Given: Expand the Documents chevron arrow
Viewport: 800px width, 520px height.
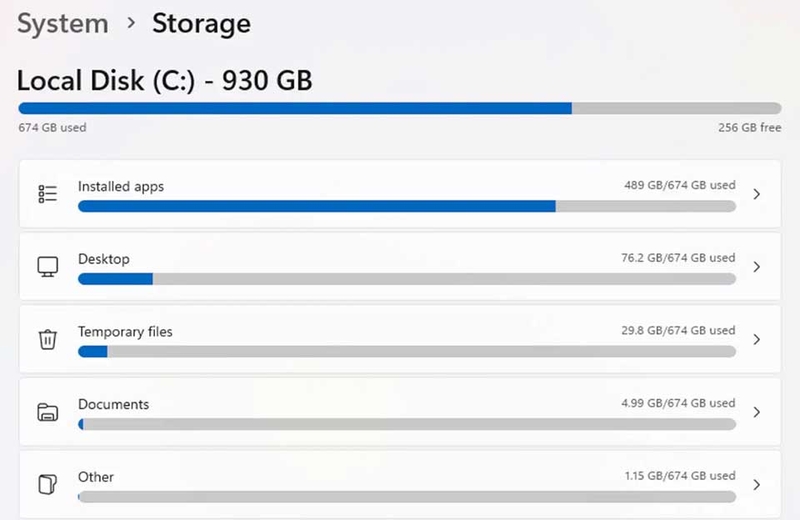Looking at the screenshot, I should (x=757, y=412).
